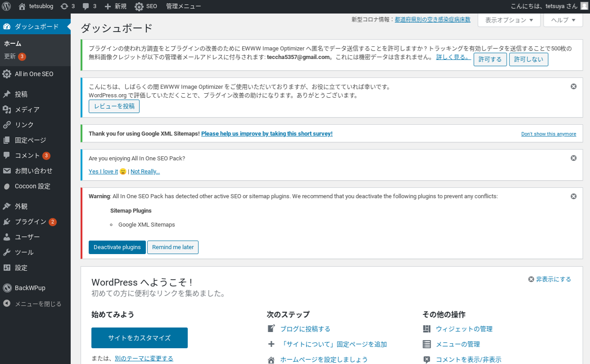Click Yes I love it link
The image size is (590, 364).
(103, 172)
